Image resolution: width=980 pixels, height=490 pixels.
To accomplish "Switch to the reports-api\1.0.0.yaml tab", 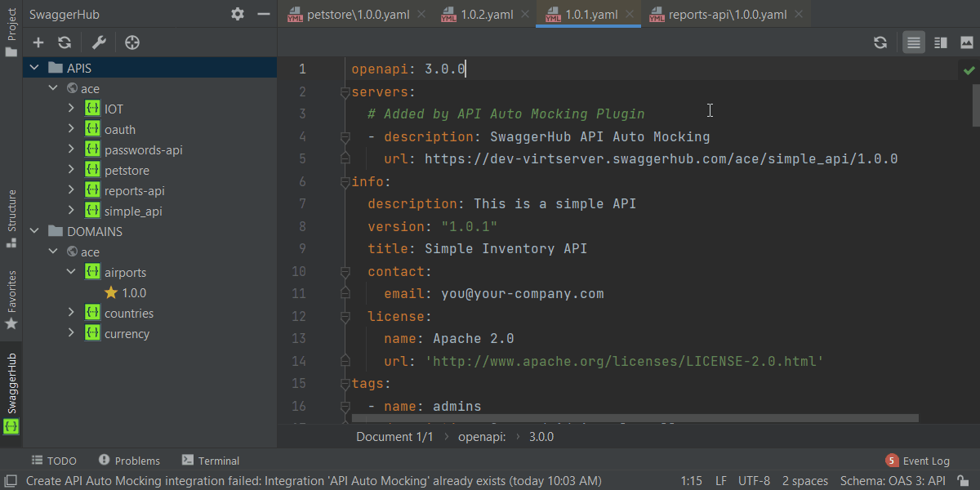I will (x=726, y=14).
